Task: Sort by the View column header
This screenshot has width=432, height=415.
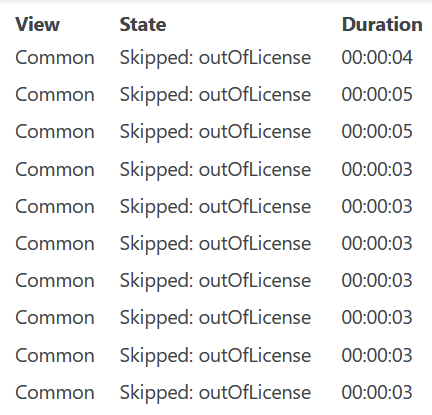Action: coord(37,25)
